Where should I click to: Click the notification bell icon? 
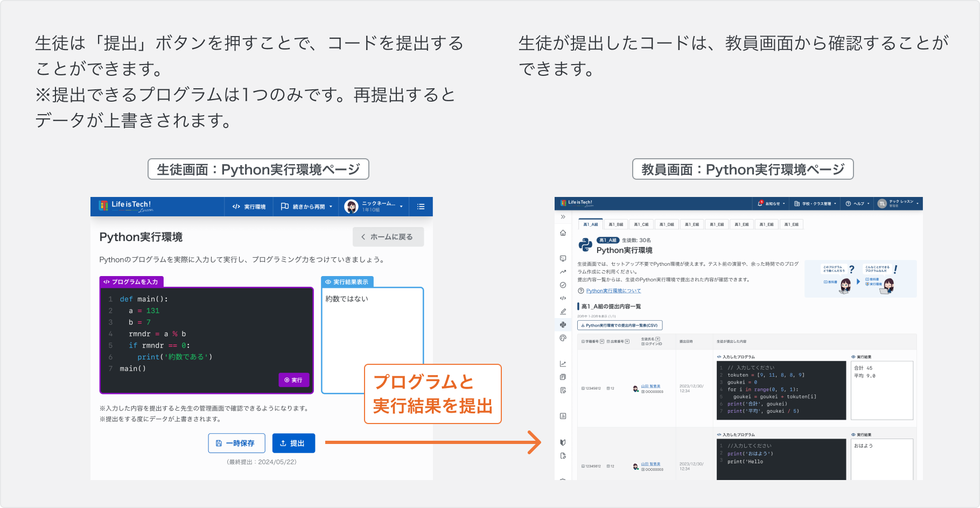point(760,203)
